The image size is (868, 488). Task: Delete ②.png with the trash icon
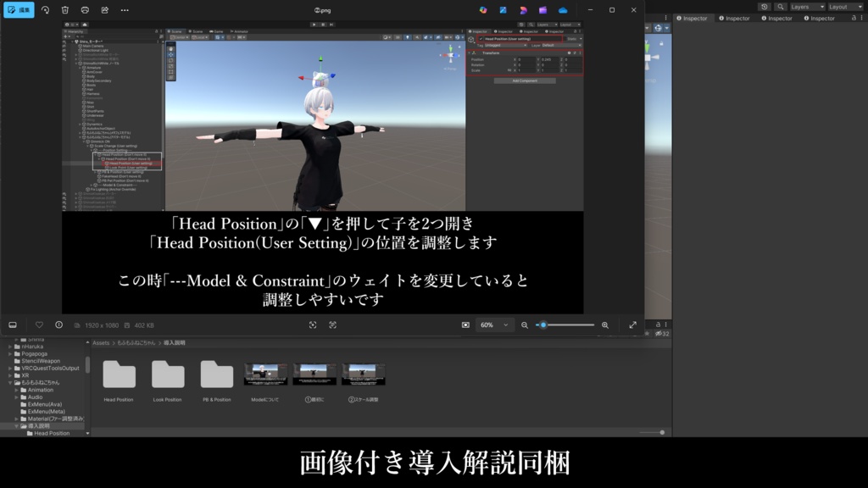(x=65, y=10)
